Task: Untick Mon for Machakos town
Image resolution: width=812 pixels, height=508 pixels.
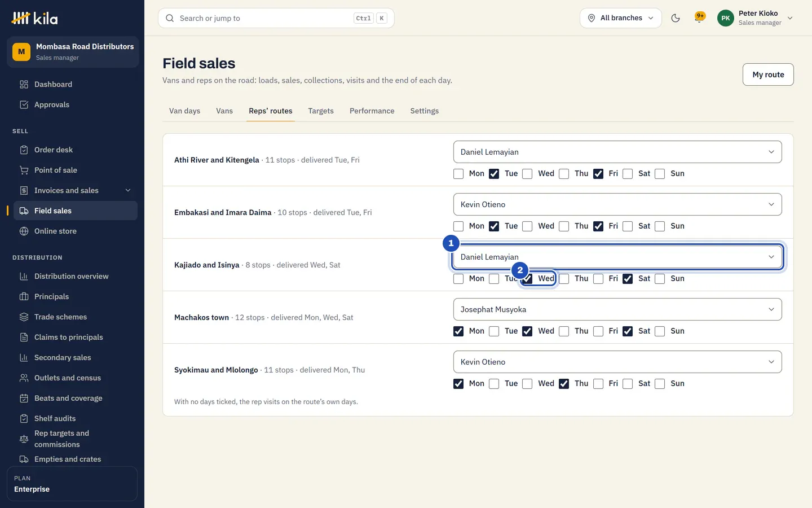Action: point(458,331)
